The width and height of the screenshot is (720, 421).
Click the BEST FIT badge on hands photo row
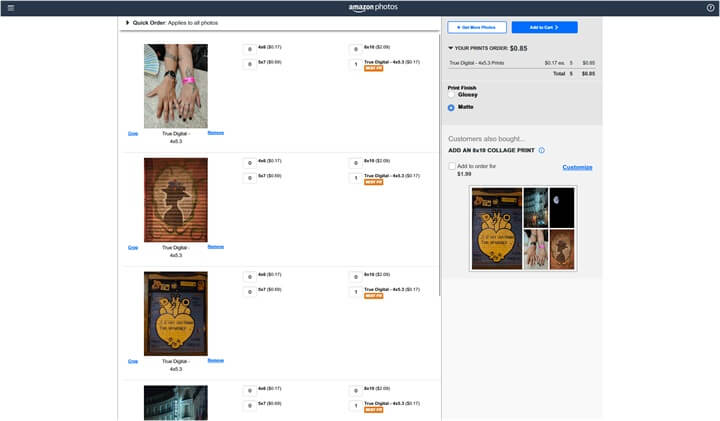(373, 68)
